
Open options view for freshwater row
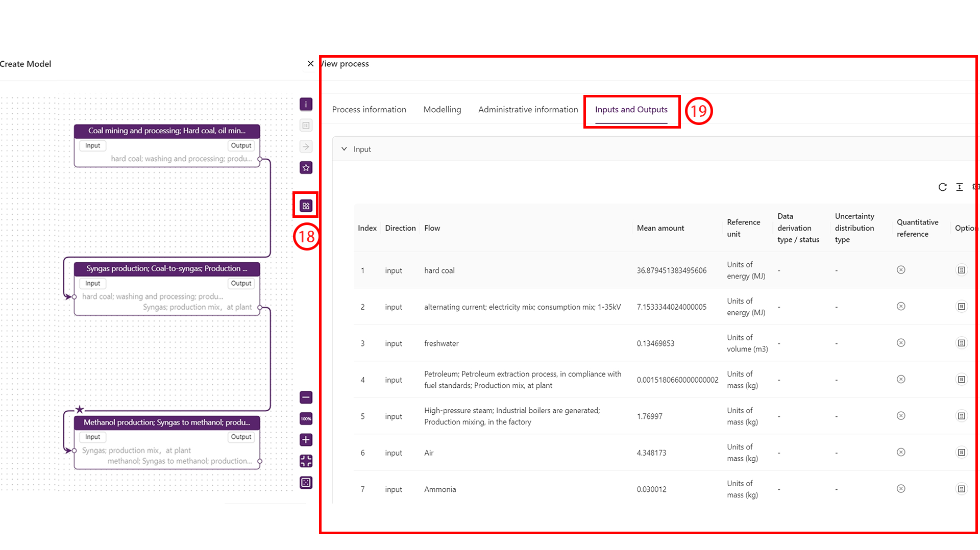961,343
